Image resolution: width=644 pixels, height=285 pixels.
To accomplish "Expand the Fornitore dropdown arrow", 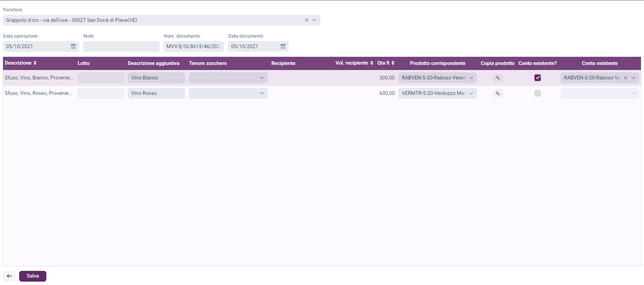I will [x=314, y=20].
